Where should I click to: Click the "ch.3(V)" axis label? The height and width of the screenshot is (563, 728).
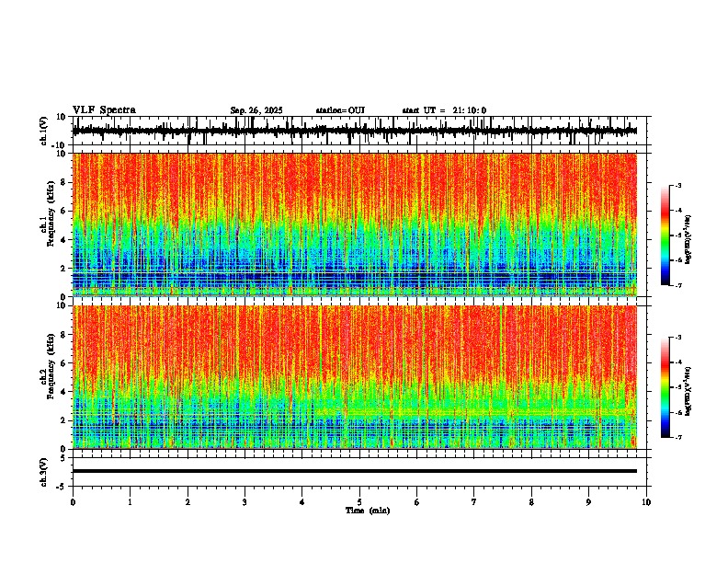click(44, 473)
